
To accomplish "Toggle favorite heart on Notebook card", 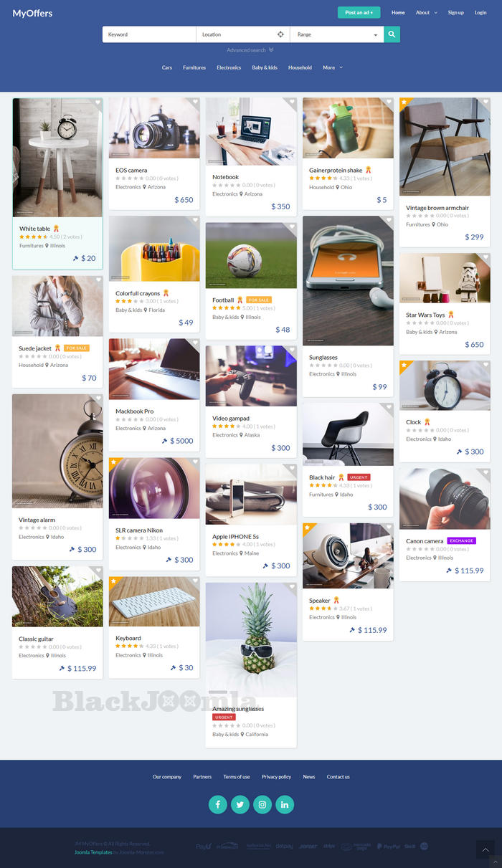I will 292,102.
